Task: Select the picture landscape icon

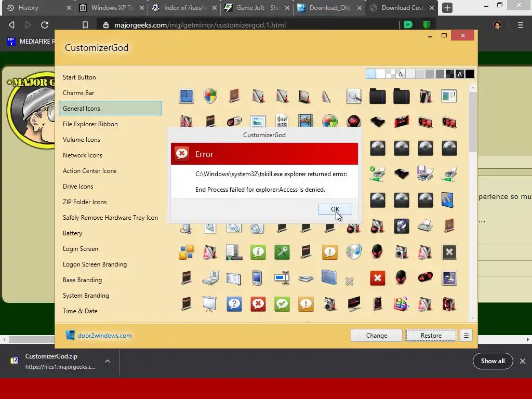Action: point(258,121)
